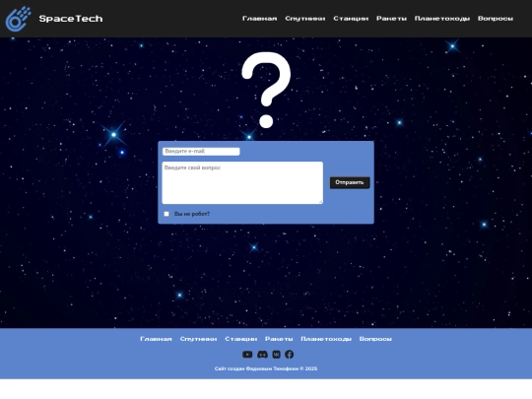Viewport: 532px width, 399px height.
Task: Click the large white question mark image
Action: (266, 90)
